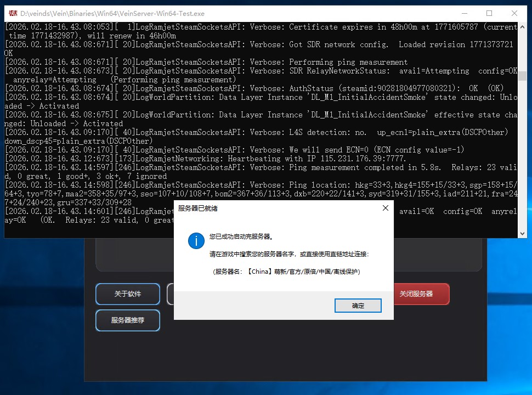The image size is (532, 395).
Task: Close the VeinServer console window
Action: [514, 13]
